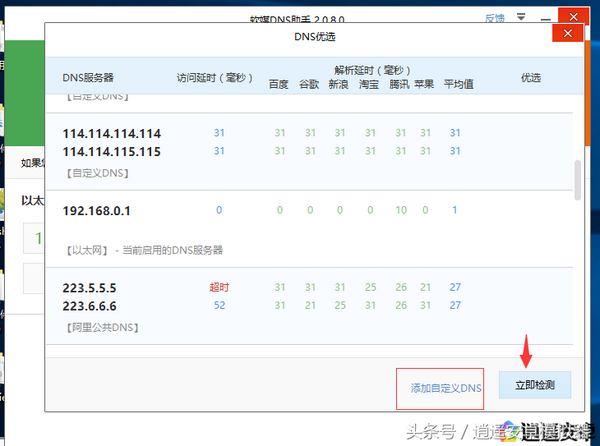Click the DNS优选 dialog title
This screenshot has width=600, height=446.
(315, 37)
